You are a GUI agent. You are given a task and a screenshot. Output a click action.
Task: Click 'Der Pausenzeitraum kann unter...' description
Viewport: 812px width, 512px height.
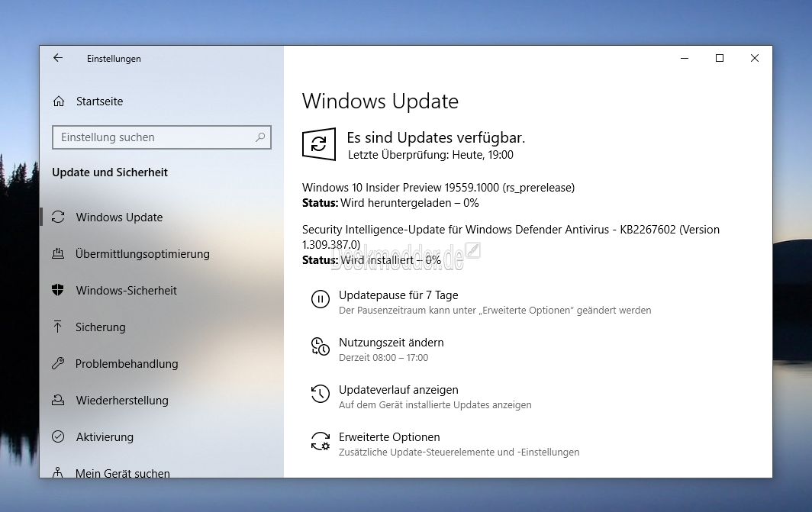(495, 311)
